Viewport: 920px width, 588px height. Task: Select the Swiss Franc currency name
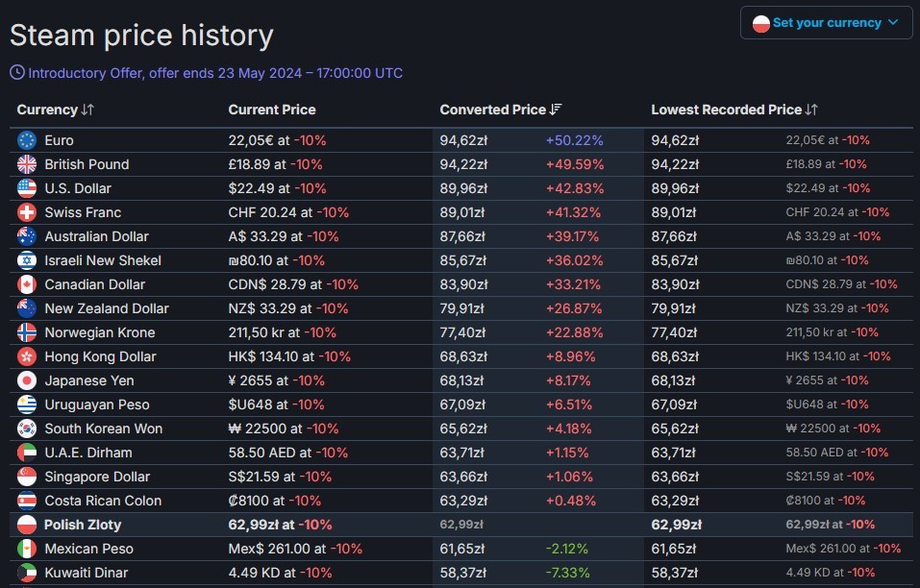pyautogui.click(x=83, y=212)
